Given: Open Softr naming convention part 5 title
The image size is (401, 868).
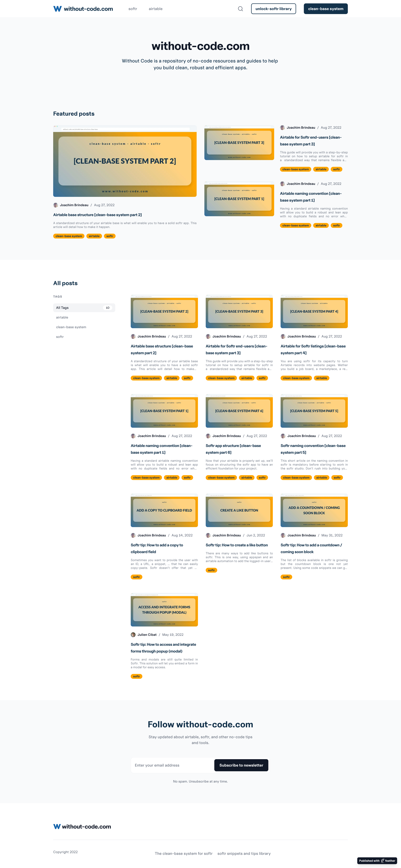Looking at the screenshot, I should coord(313,449).
